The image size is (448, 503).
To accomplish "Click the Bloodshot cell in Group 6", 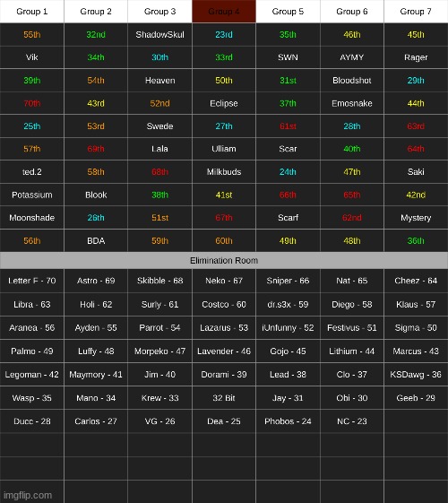I will point(352,80).
